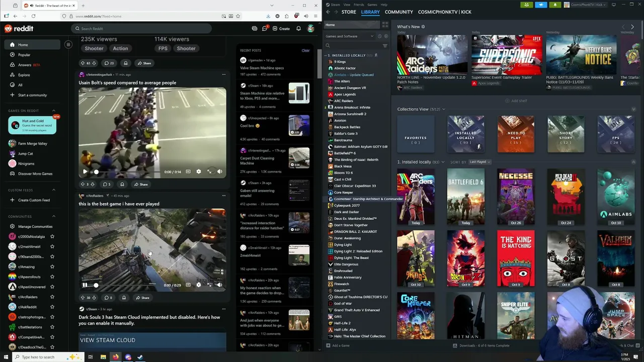Click Steam ready-to-play filter icon
Viewport: 644px width, 362px height.
pyautogui.click(x=386, y=36)
